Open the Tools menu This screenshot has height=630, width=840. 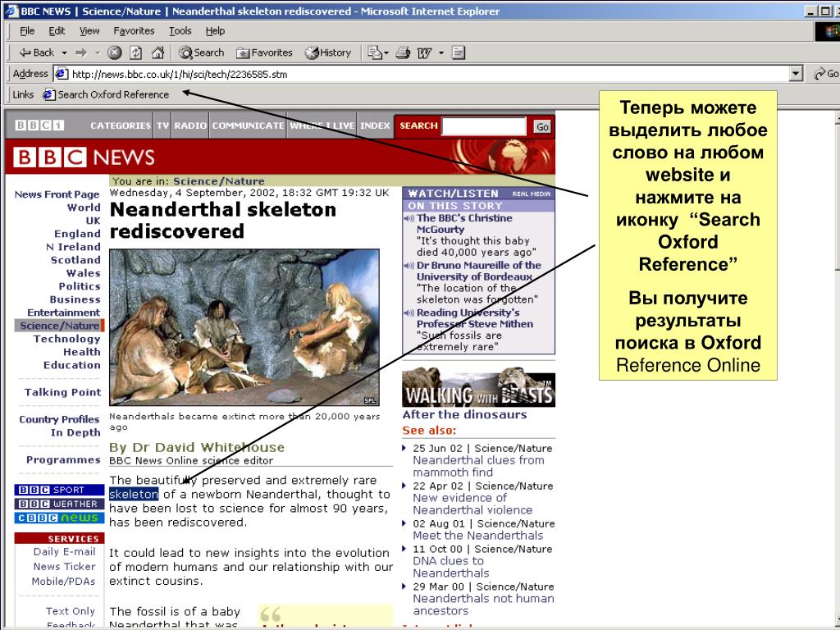(180, 31)
